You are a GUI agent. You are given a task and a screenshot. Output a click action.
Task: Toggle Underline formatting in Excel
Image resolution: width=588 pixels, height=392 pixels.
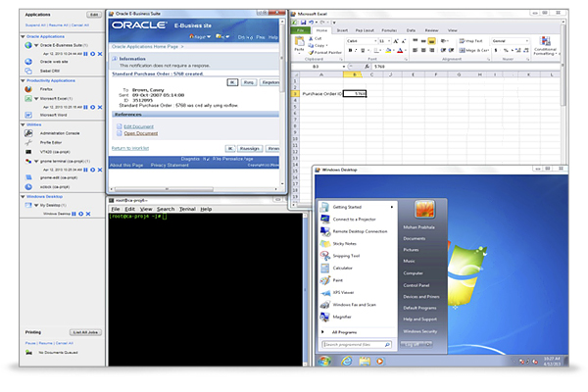(x=363, y=50)
